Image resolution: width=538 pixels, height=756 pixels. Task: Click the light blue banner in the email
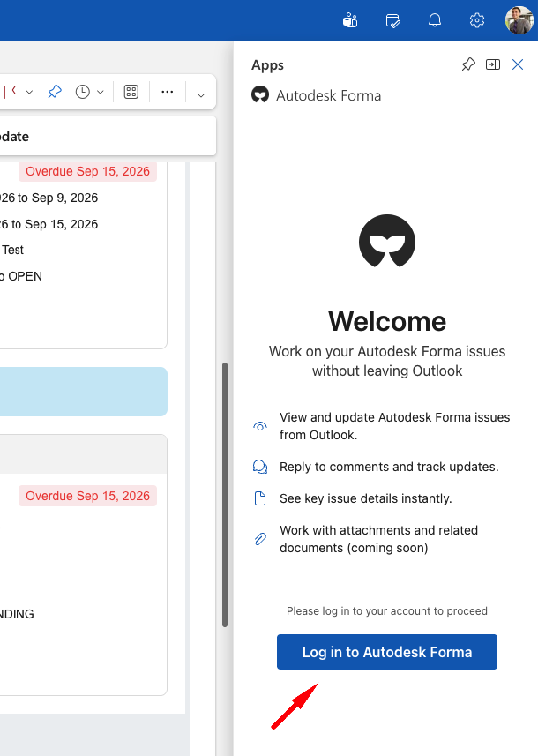click(84, 392)
